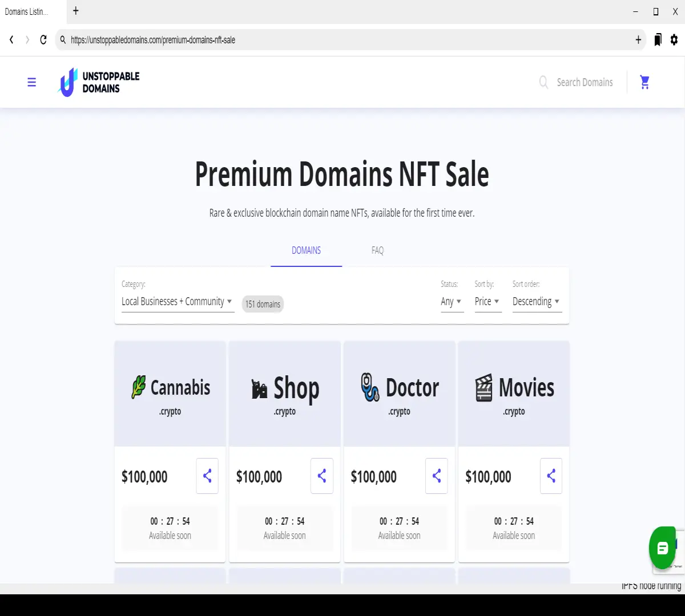Open the browser bookmarks icon

658,40
